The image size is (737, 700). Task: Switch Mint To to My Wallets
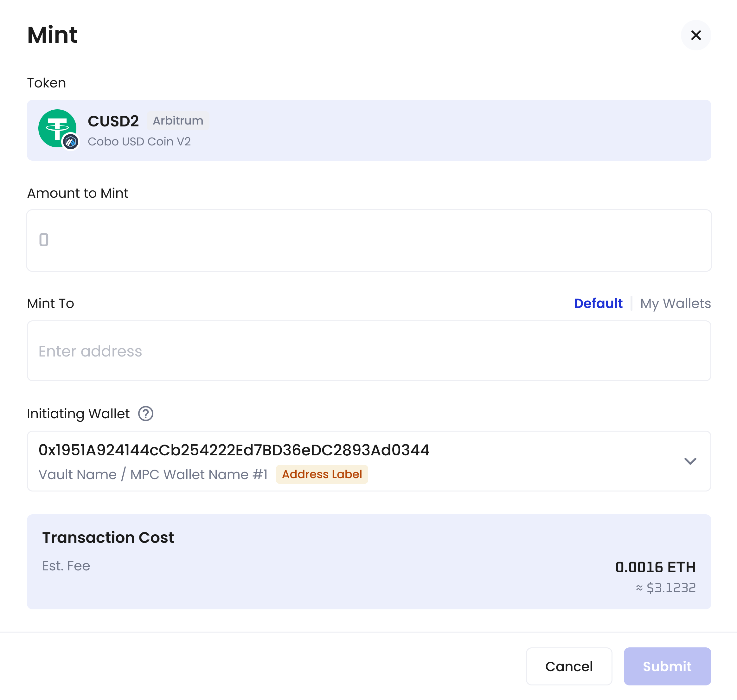[x=676, y=303]
